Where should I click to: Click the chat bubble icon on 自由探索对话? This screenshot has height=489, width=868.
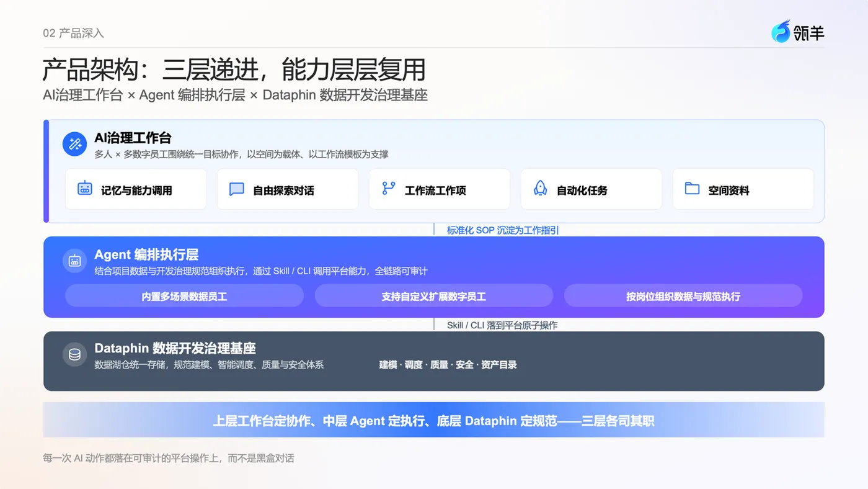[236, 189]
